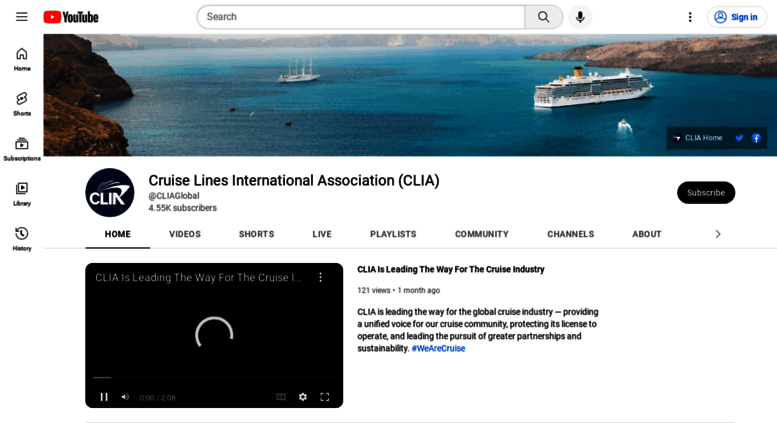Click the YouTube logo
The width and height of the screenshot is (777, 423).
[x=71, y=17]
